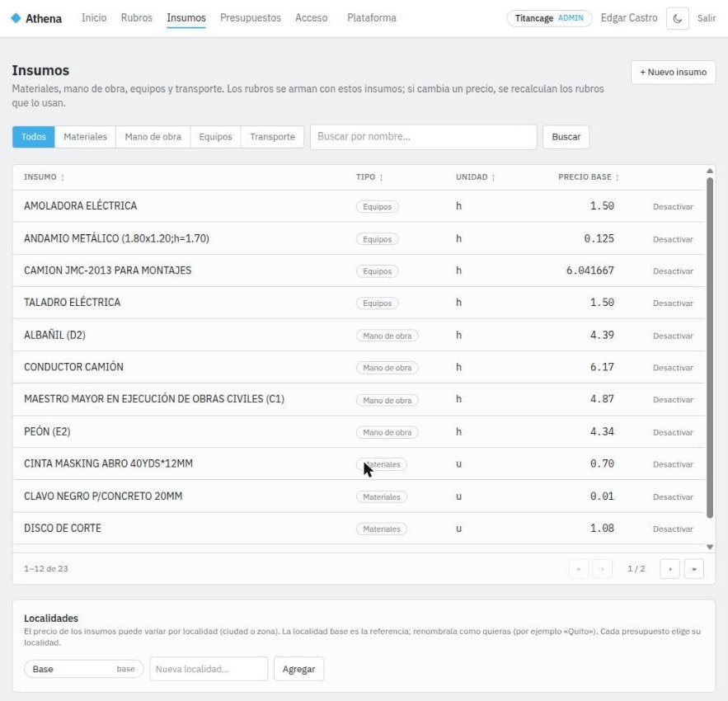Filter by Equipos tab
This screenshot has height=701, width=728.
[x=215, y=137]
